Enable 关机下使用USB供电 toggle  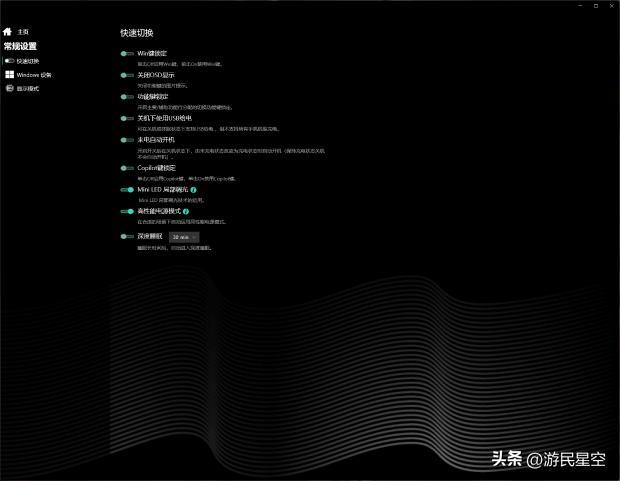point(127,118)
